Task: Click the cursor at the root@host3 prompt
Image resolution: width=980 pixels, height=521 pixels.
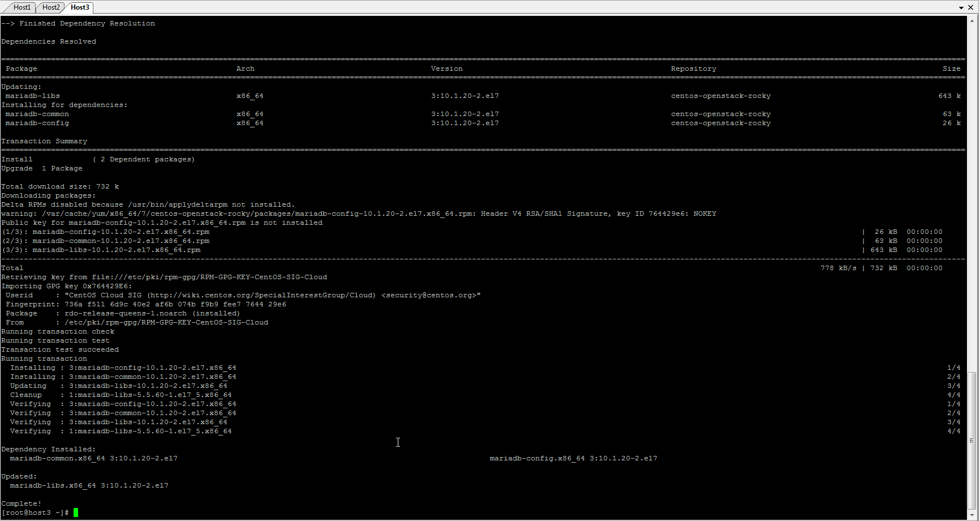Action: pyautogui.click(x=76, y=513)
